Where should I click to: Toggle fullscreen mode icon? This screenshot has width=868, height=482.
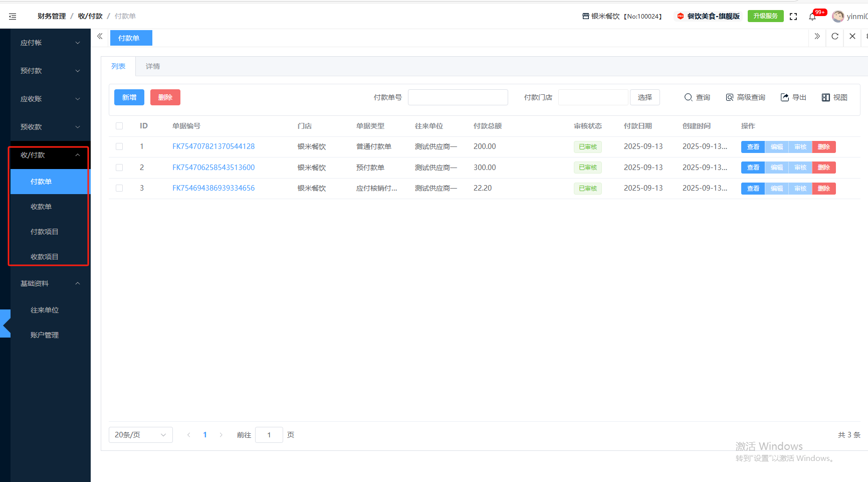793,17
